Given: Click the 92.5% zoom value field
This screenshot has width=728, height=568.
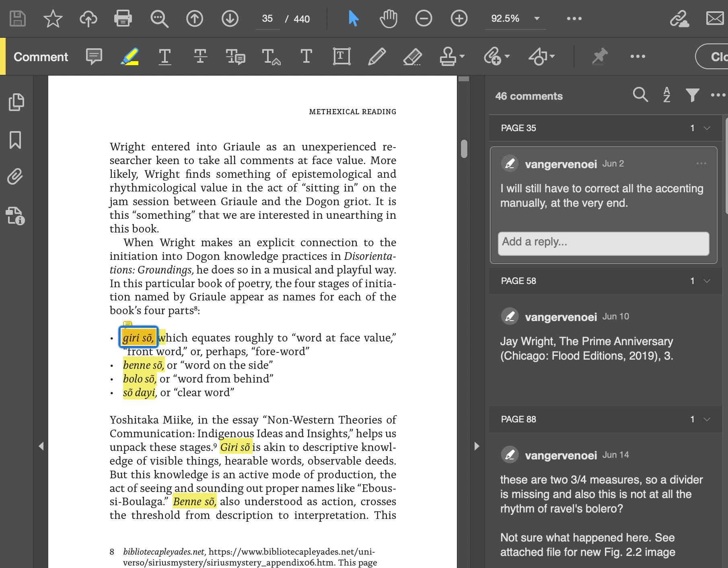Looking at the screenshot, I should (505, 19).
